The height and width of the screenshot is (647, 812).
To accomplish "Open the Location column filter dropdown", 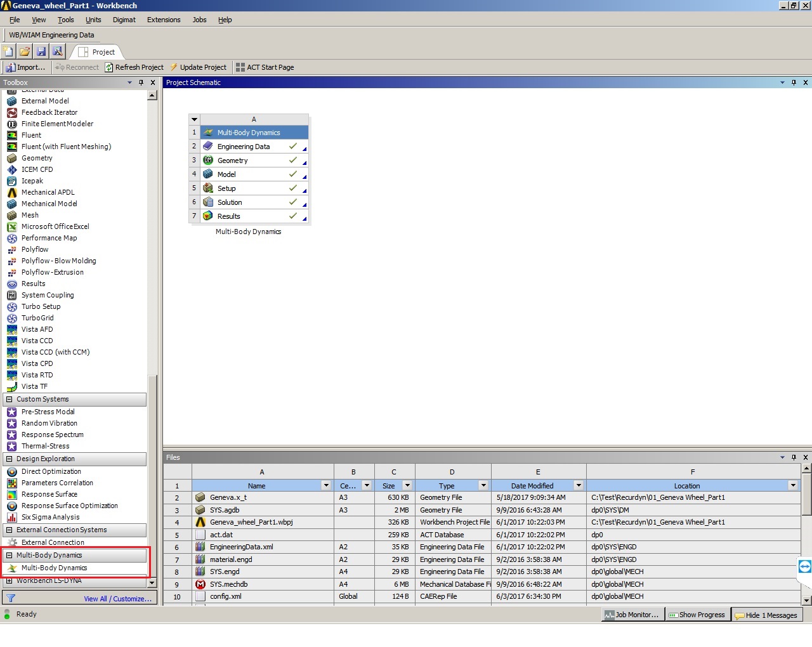I will pos(793,485).
